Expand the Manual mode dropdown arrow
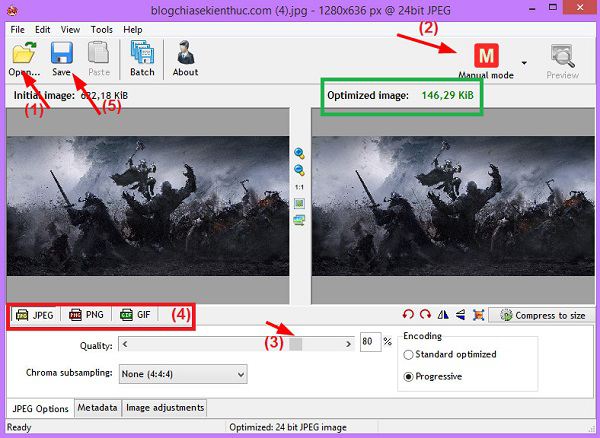The width and height of the screenshot is (600, 438). [524, 63]
